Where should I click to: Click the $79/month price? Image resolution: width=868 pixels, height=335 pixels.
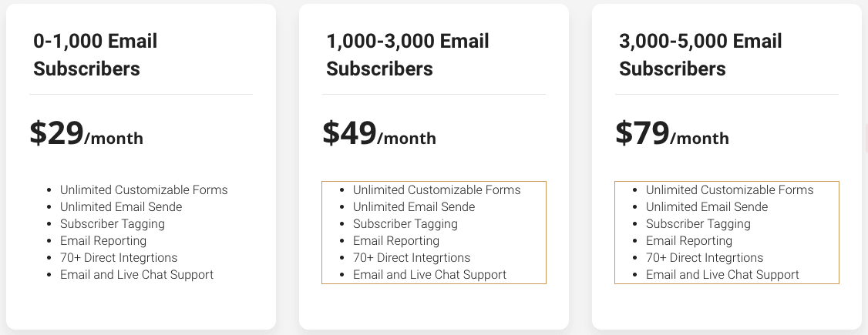coord(672,133)
